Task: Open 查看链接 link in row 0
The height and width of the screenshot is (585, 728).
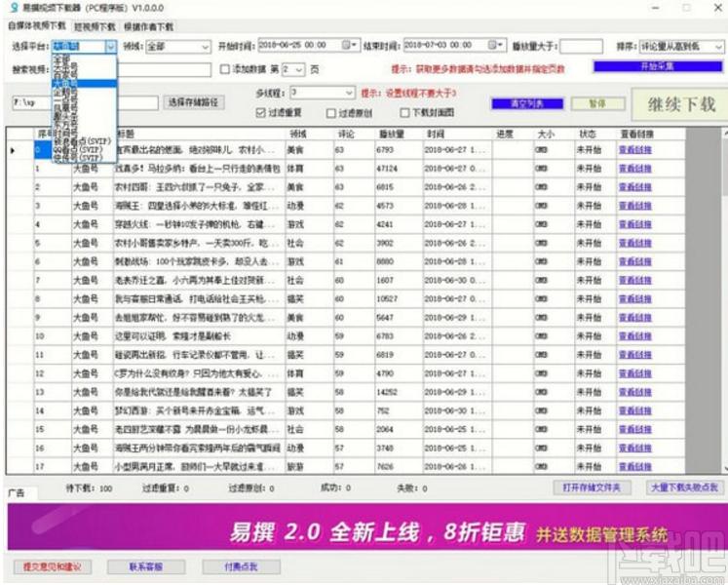Action: pos(634,149)
